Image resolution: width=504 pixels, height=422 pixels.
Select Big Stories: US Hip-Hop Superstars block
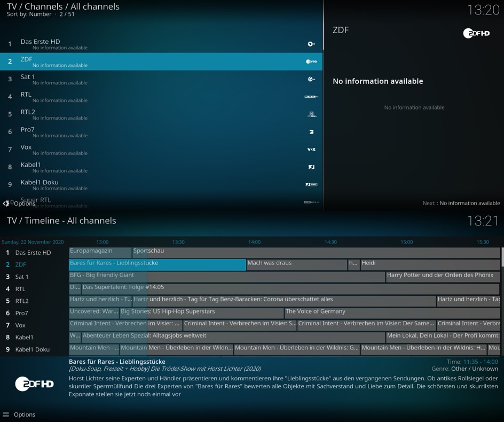point(202,313)
